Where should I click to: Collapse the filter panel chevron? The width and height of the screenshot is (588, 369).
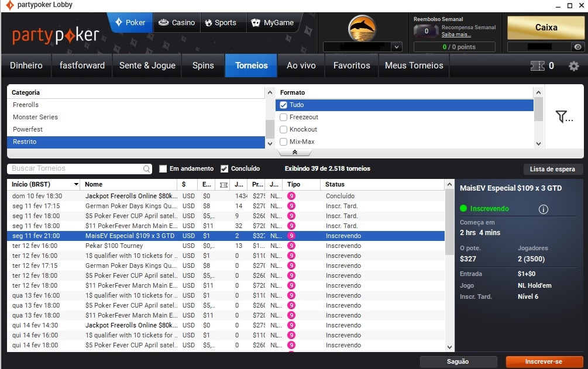(x=295, y=152)
